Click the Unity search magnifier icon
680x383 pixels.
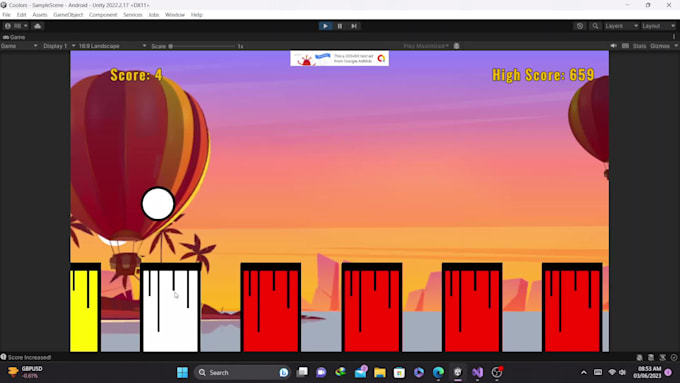(595, 26)
